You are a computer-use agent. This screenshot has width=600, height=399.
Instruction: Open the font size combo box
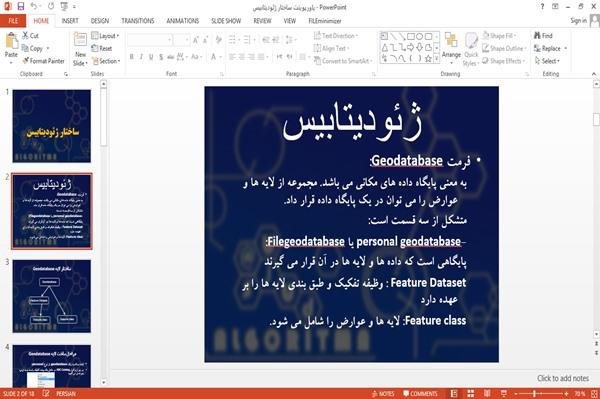pyautogui.click(x=182, y=40)
